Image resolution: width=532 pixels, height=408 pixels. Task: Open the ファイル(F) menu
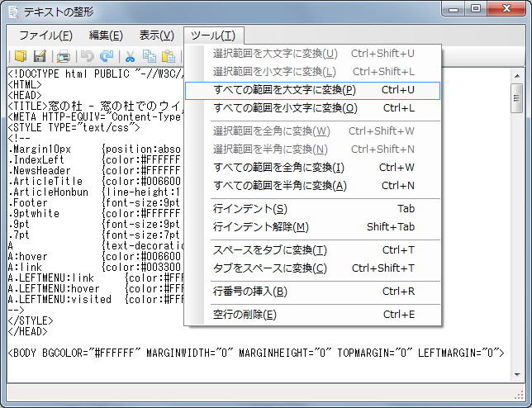pyautogui.click(x=45, y=36)
